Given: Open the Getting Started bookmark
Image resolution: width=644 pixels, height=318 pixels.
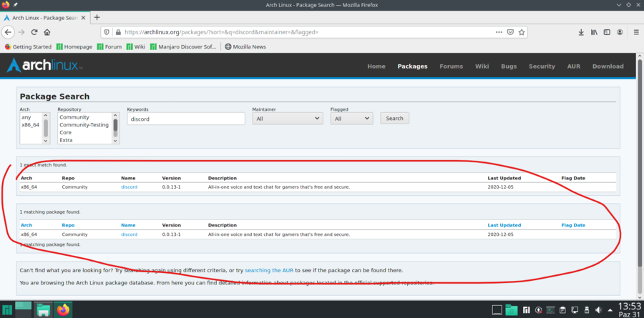Looking at the screenshot, I should click(x=28, y=46).
